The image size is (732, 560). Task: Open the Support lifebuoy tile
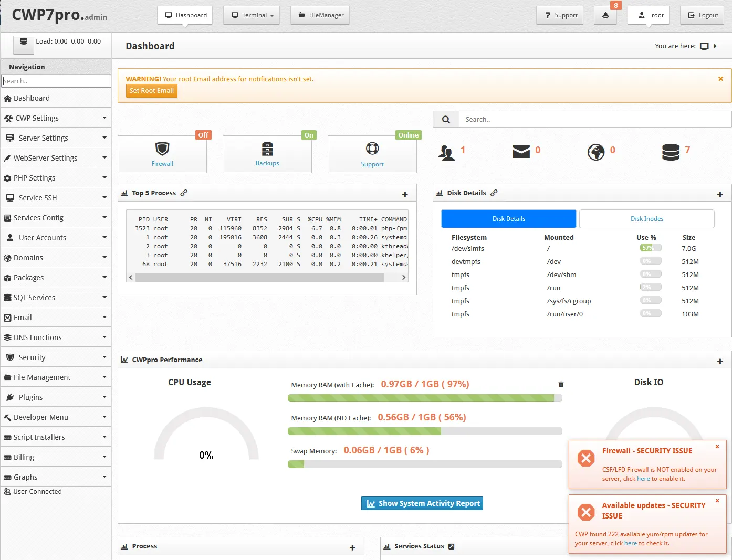[372, 154]
